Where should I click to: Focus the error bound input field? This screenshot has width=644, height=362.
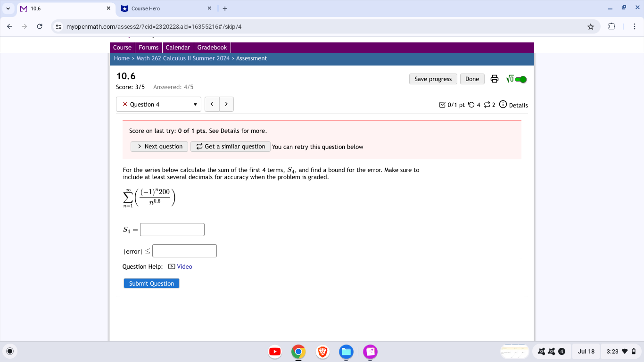coord(184,251)
